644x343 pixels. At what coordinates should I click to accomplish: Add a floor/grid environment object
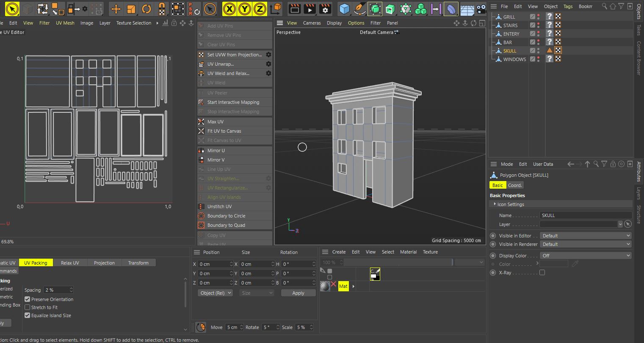[467, 9]
